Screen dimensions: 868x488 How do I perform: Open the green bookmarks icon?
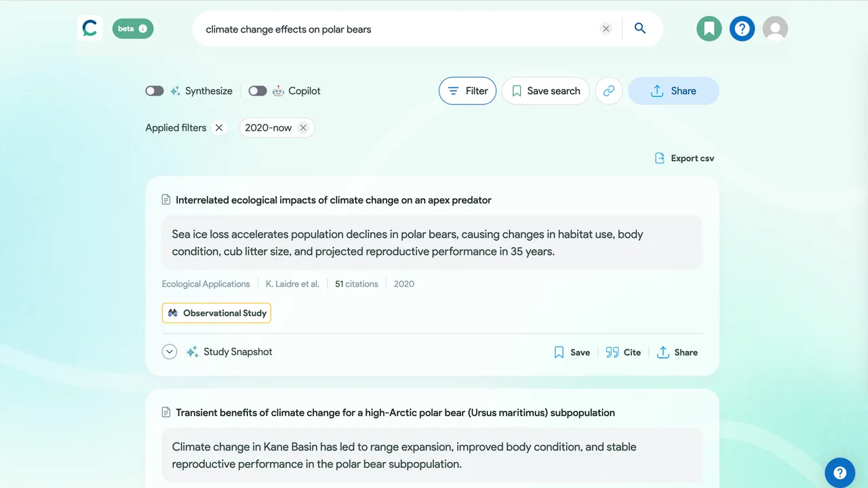[709, 28]
